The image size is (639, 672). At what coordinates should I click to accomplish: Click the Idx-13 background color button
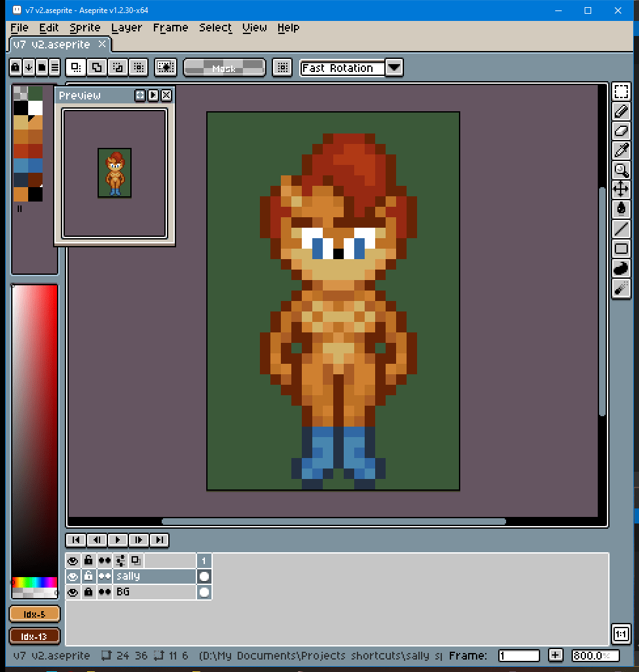click(35, 636)
